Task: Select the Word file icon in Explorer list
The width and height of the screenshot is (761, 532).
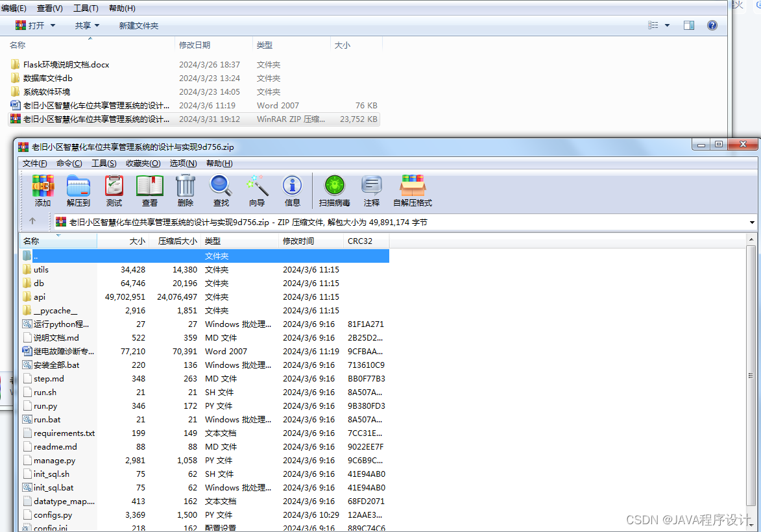Action: point(15,105)
